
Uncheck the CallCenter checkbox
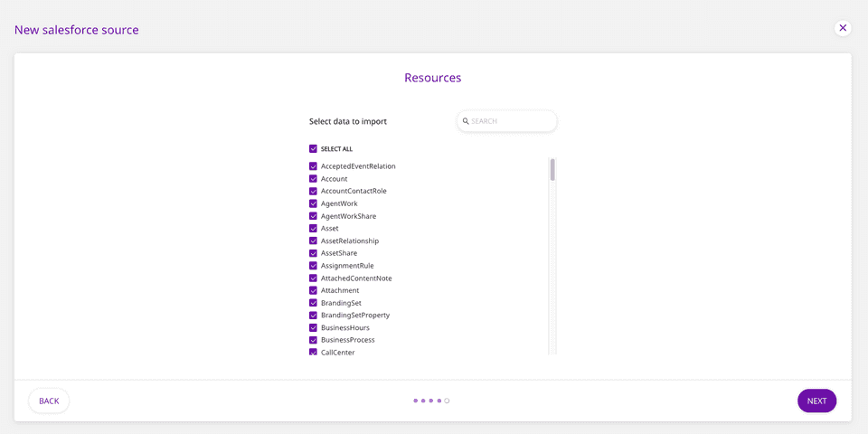click(313, 352)
